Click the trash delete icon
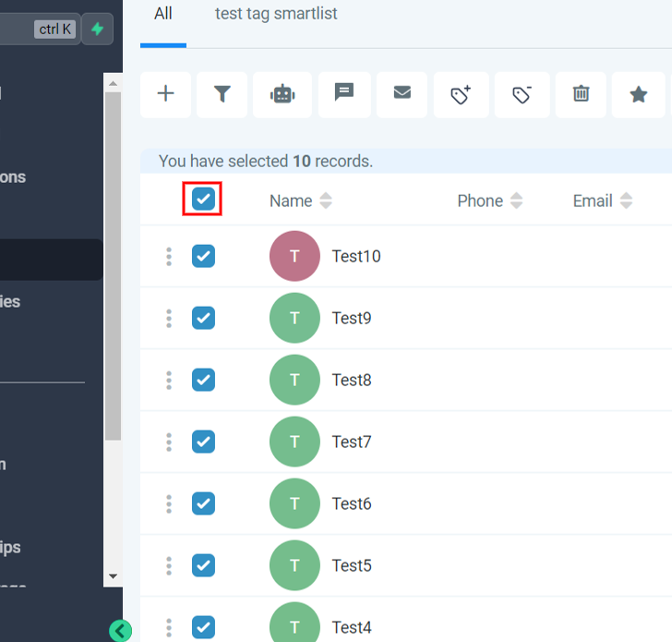Viewport: 672px width, 642px height. pyautogui.click(x=582, y=94)
